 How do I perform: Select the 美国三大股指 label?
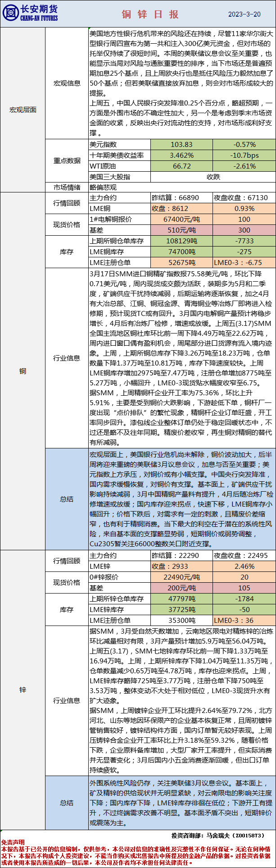pyautogui.click(x=119, y=177)
